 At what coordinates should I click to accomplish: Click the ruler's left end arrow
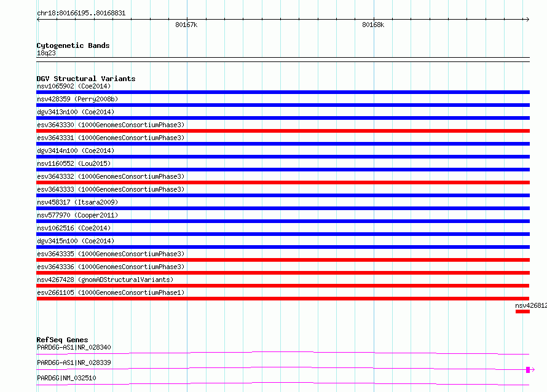click(x=38, y=20)
